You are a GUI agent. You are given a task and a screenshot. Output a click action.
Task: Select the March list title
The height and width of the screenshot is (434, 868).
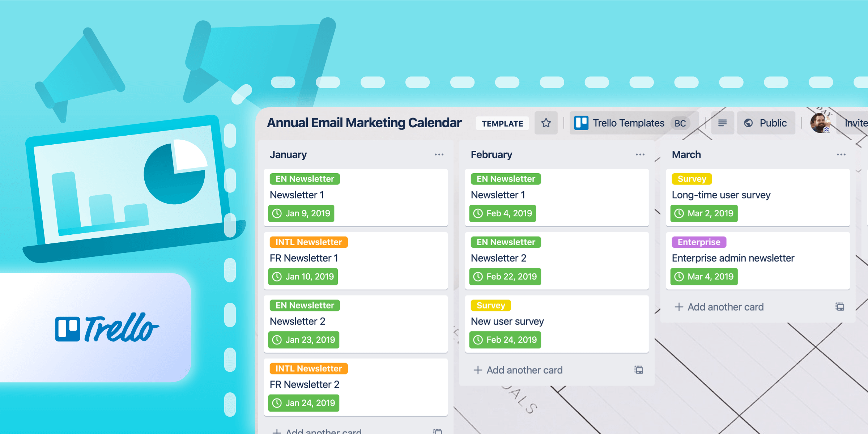point(686,154)
